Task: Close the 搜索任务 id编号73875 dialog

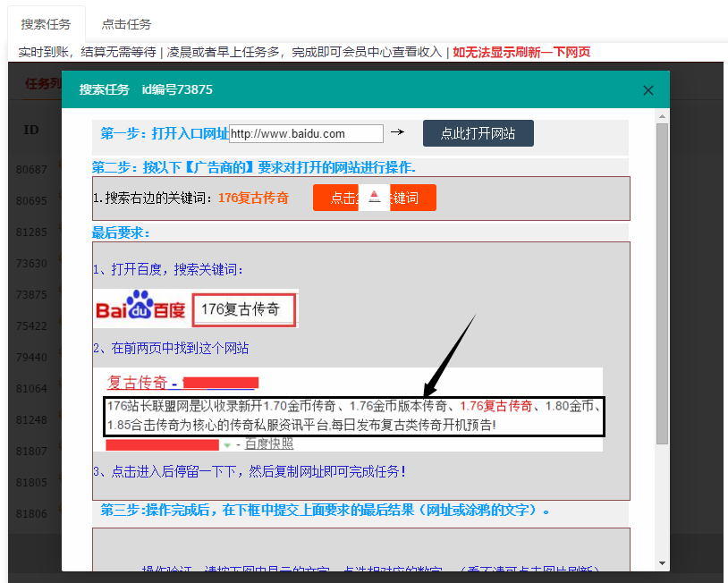Action: pyautogui.click(x=648, y=90)
